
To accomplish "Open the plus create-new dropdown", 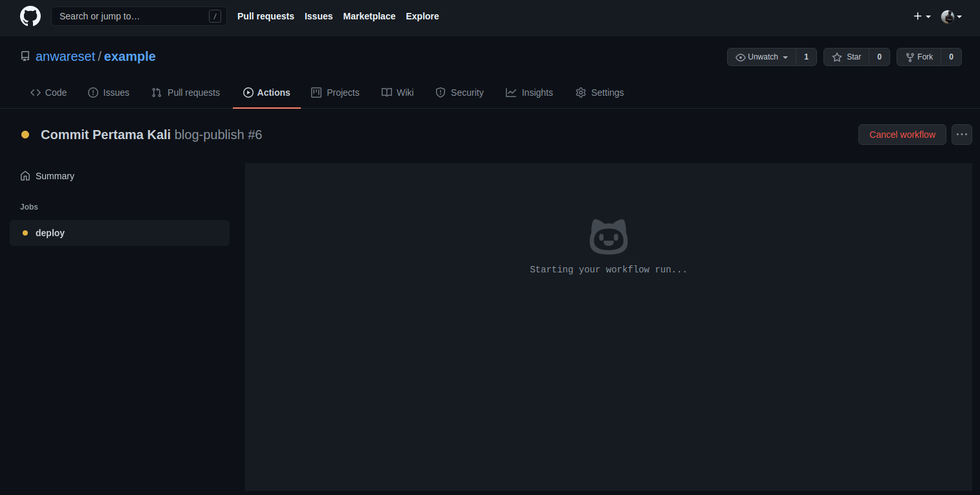I will [922, 16].
